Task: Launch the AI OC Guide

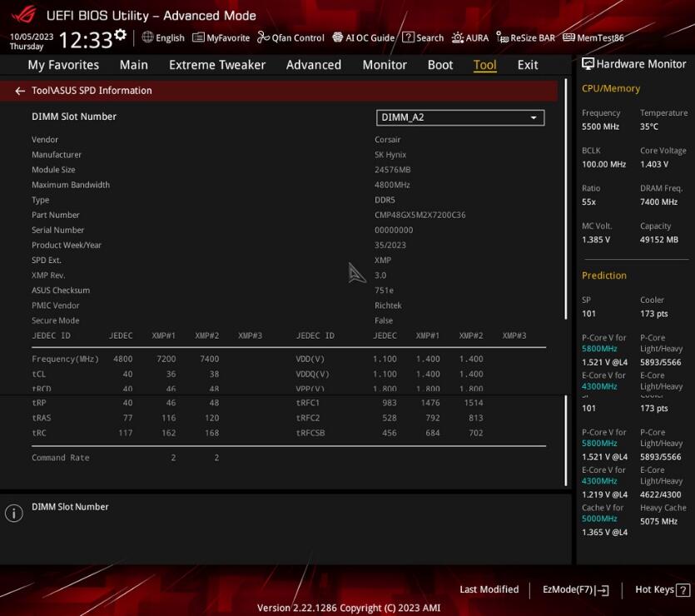Action: [x=362, y=37]
